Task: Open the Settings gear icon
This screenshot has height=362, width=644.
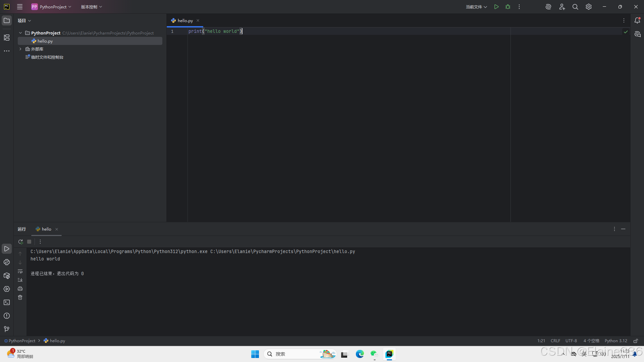Action: [589, 7]
